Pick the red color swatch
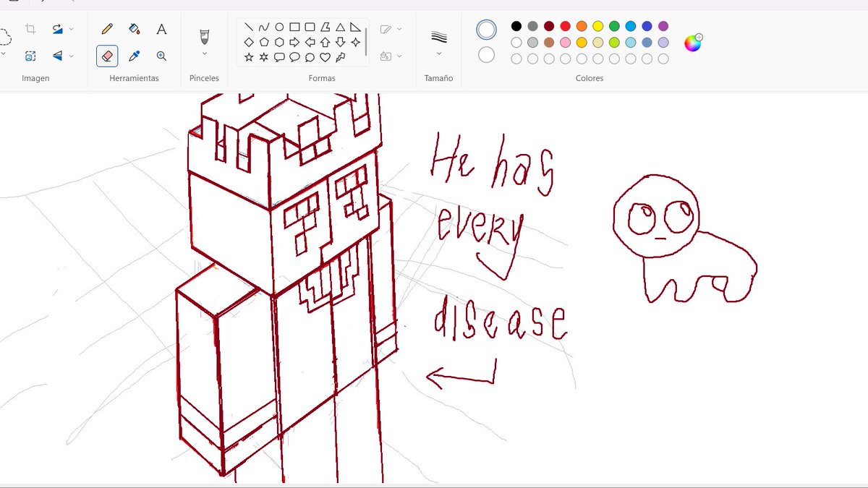 pyautogui.click(x=566, y=26)
